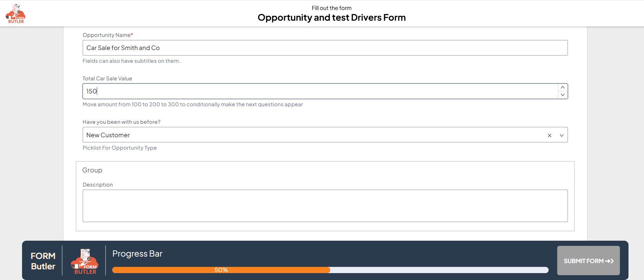Click the Form Butler logo in the header
The image size is (644, 280).
(15, 14)
